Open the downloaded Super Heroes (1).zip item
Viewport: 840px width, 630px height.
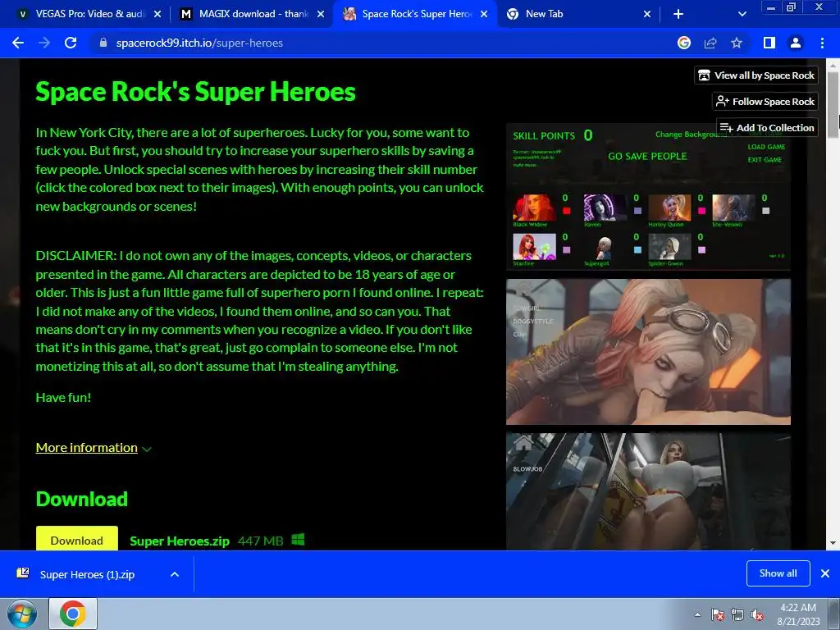tap(85, 574)
